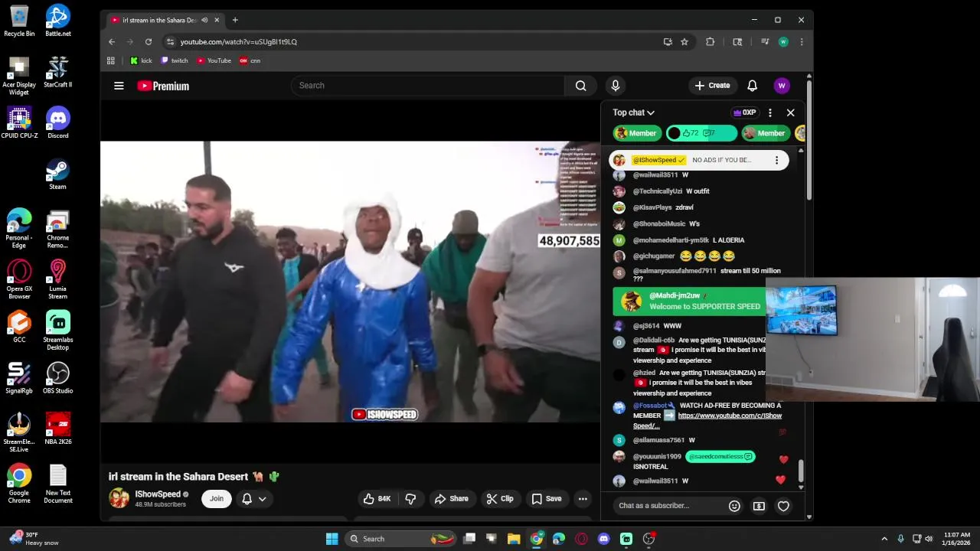Show hidden system tray icons chevron

884,539
